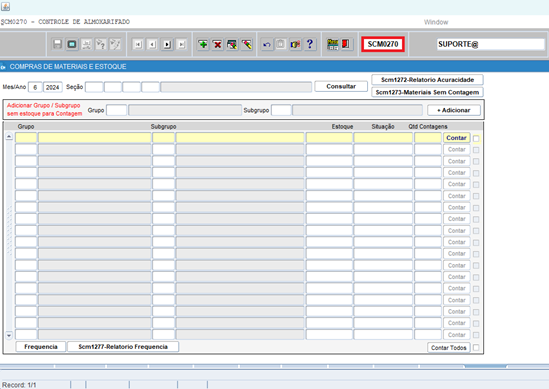Open Scm1273-Materiais Sem Contagem report
This screenshot has width=549, height=389.
point(428,92)
